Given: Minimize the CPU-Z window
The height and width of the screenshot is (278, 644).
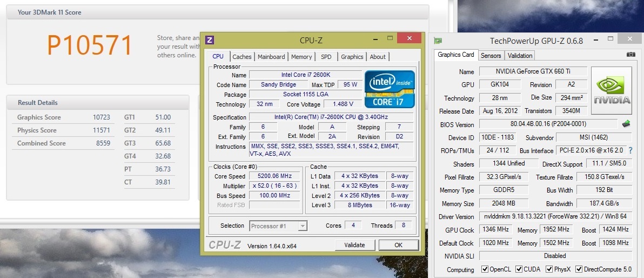Looking at the screenshot, I should (x=375, y=39).
